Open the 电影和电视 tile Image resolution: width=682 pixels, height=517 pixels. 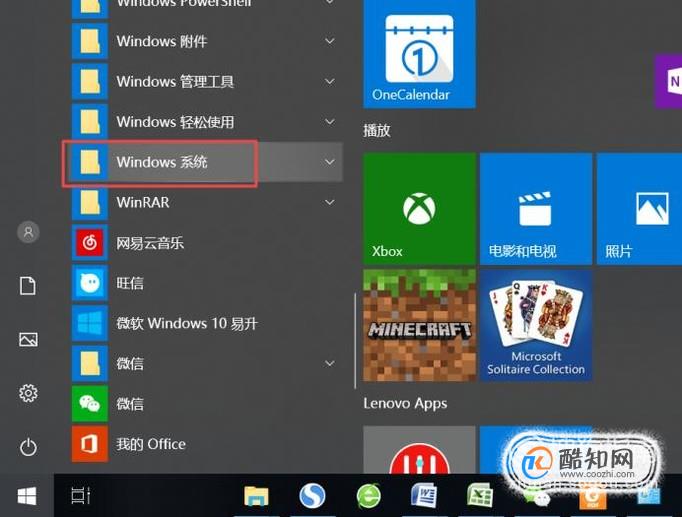[x=536, y=209]
